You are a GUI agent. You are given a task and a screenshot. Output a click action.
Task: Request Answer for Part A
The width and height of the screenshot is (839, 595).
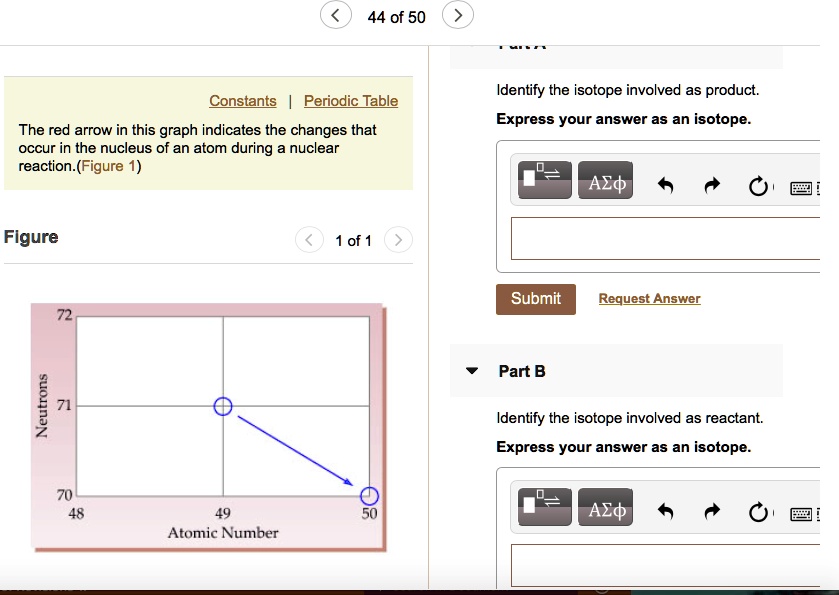pyautogui.click(x=648, y=298)
